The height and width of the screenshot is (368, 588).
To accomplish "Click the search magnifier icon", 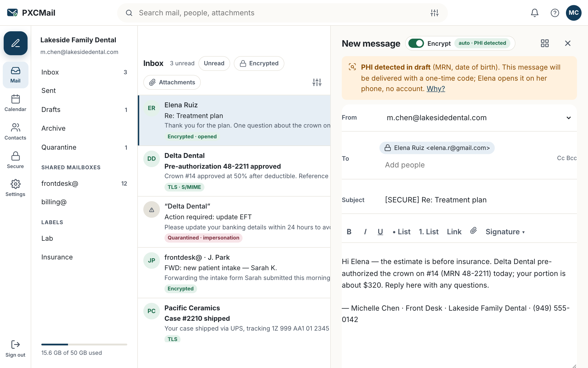I will click(x=129, y=13).
